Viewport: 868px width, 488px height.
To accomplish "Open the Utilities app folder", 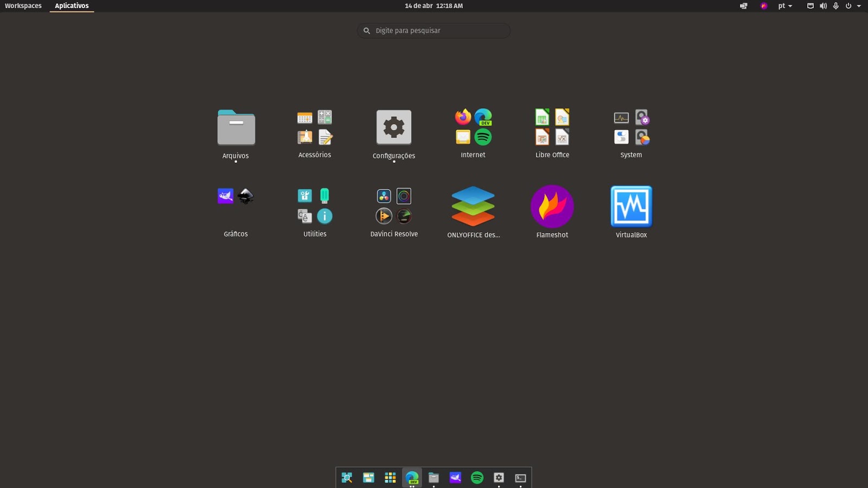I will (315, 207).
